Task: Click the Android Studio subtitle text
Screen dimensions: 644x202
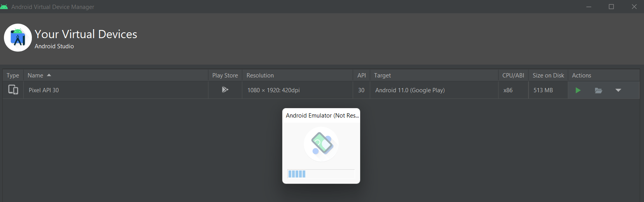Action: coord(54,46)
